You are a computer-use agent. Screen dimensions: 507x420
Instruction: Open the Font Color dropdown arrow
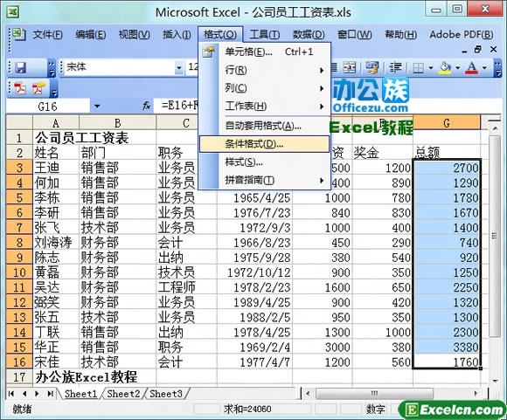[x=484, y=68]
